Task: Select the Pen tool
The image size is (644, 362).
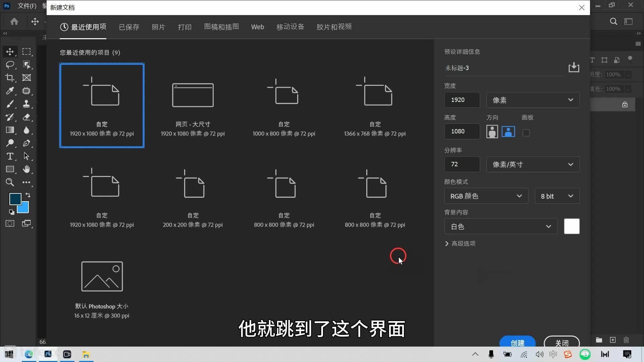Action: coord(26,143)
